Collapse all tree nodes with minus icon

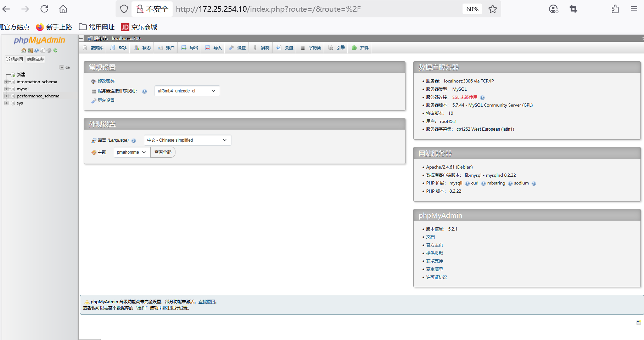[62, 67]
